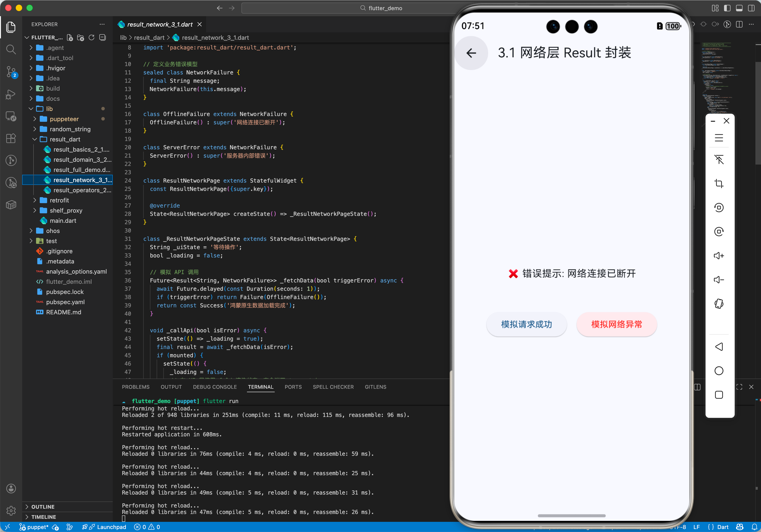Image resolution: width=761 pixels, height=532 pixels.
Task: Toggle maximize panel size button
Action: tap(739, 387)
